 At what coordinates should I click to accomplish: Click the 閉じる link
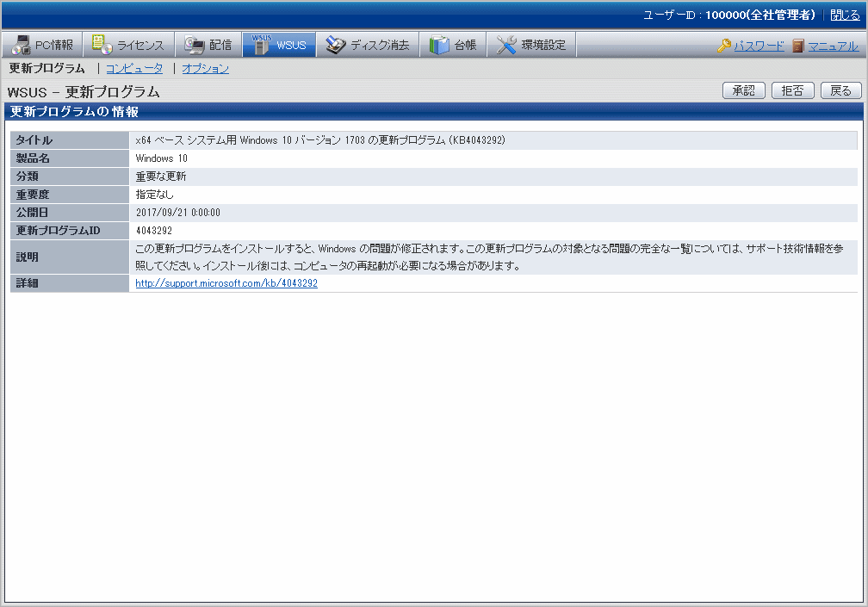846,15
